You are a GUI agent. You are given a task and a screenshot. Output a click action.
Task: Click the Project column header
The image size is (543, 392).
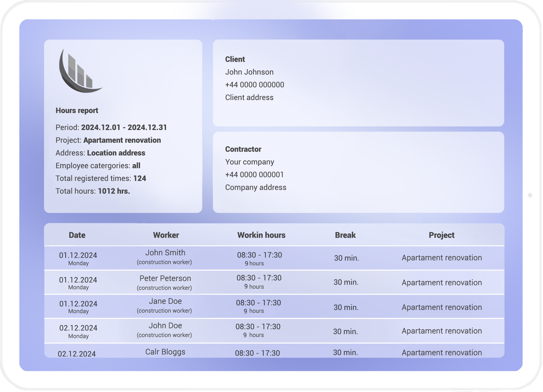[x=441, y=235]
